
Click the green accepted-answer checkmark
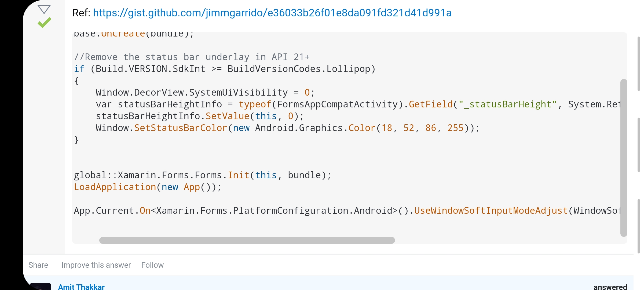(x=44, y=23)
